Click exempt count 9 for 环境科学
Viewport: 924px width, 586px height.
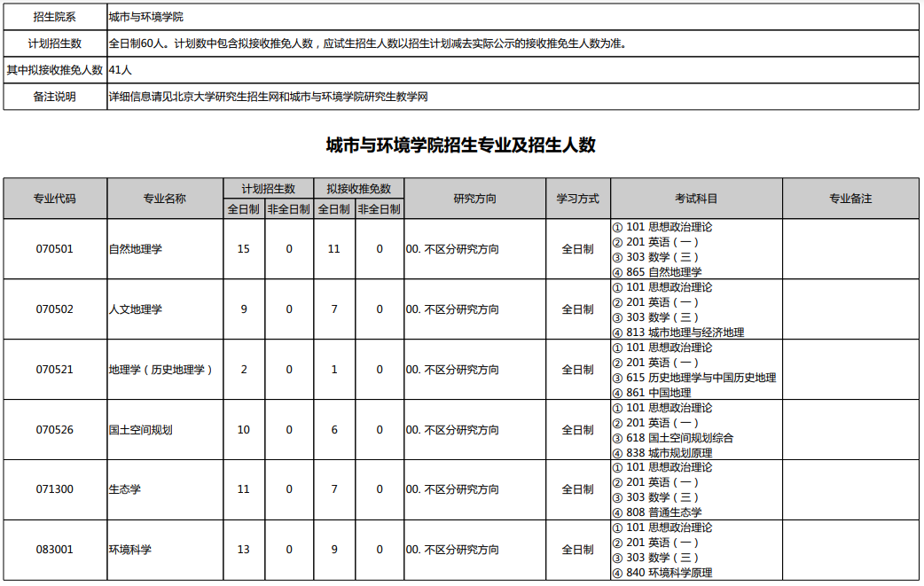coord(334,550)
